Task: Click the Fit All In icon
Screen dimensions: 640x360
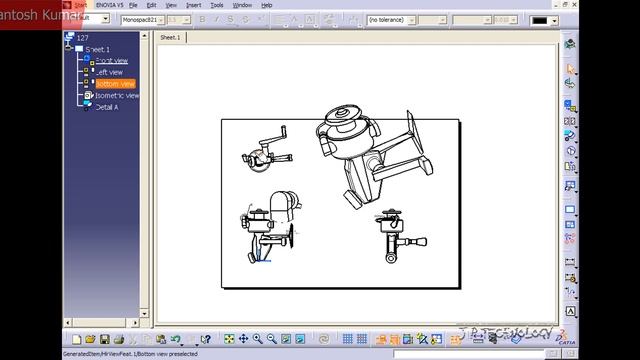Action: point(229,339)
